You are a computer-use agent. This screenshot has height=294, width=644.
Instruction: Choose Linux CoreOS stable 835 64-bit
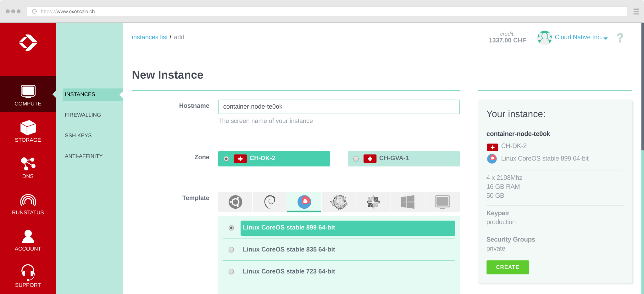[x=289, y=249]
